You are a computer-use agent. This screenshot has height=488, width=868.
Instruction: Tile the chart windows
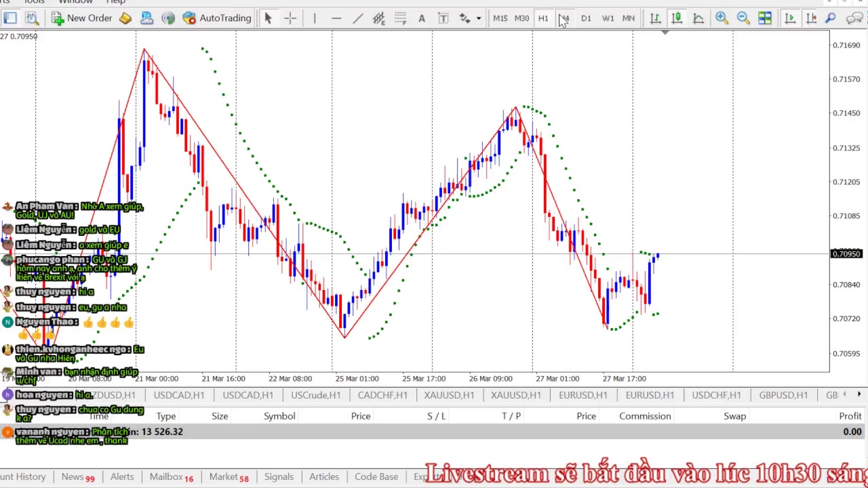point(764,18)
